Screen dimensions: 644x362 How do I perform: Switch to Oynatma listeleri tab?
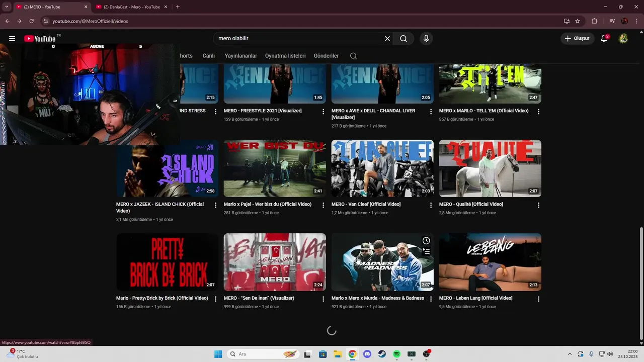click(285, 56)
